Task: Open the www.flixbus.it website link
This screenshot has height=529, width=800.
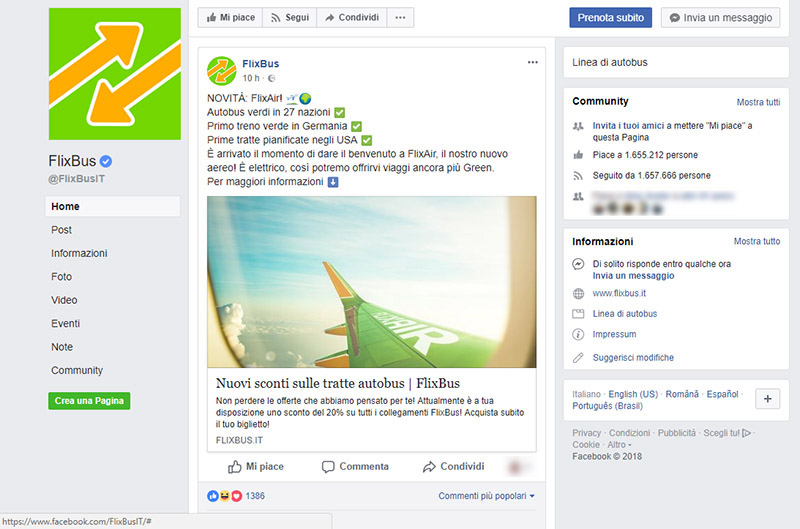Action: [619, 293]
